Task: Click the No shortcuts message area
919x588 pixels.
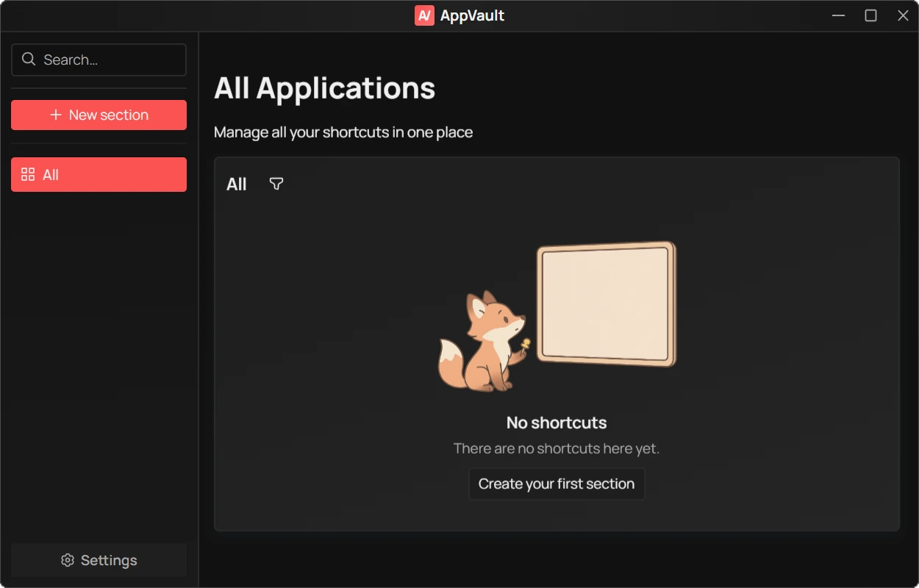Action: 556,423
